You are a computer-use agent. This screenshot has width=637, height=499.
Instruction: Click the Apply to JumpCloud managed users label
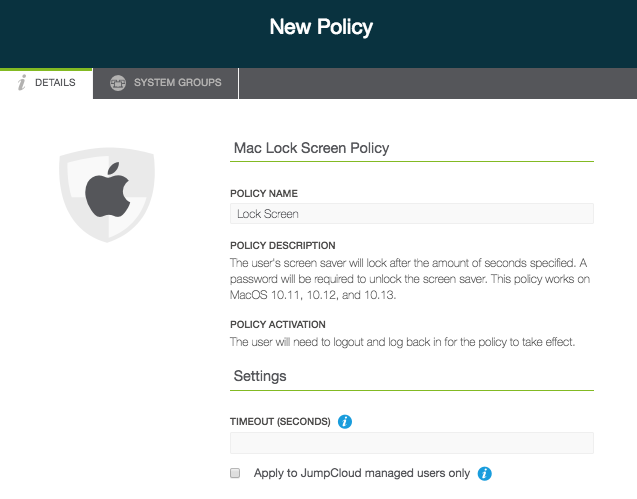[362, 473]
